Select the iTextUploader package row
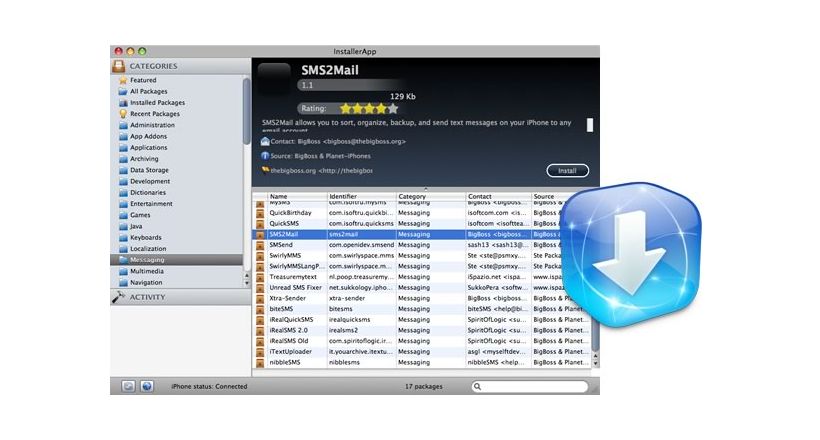 tap(422, 352)
